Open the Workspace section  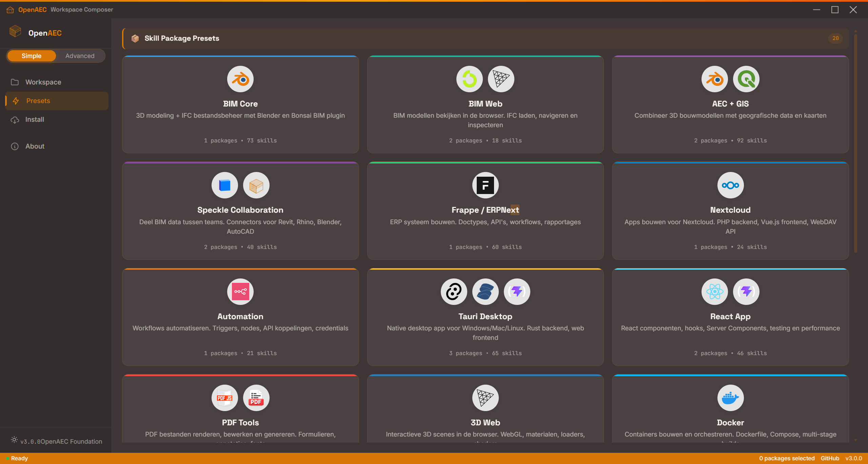click(x=57, y=82)
